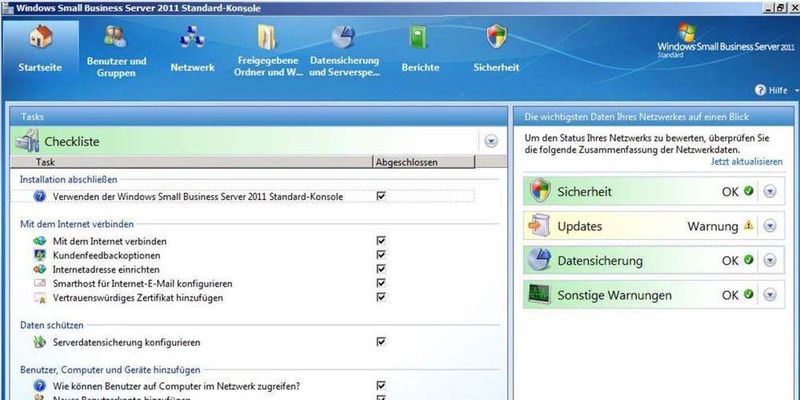Click the mail icon beside Smarthost task
The width and height of the screenshot is (800, 400).
pyautogui.click(x=40, y=283)
